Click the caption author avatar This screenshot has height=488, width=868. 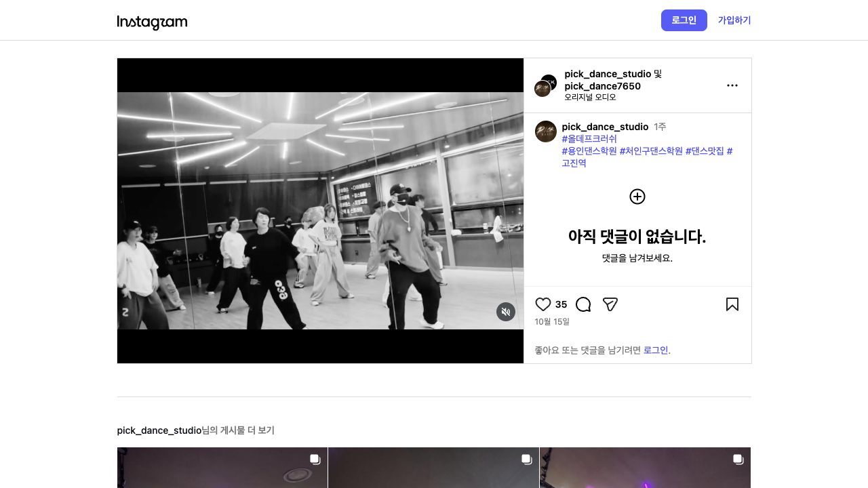[x=545, y=131]
